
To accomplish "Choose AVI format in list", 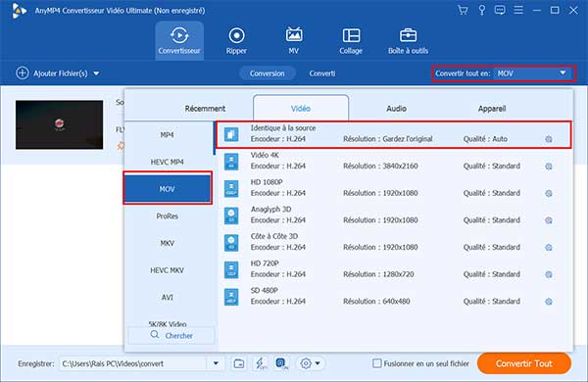I will (168, 298).
